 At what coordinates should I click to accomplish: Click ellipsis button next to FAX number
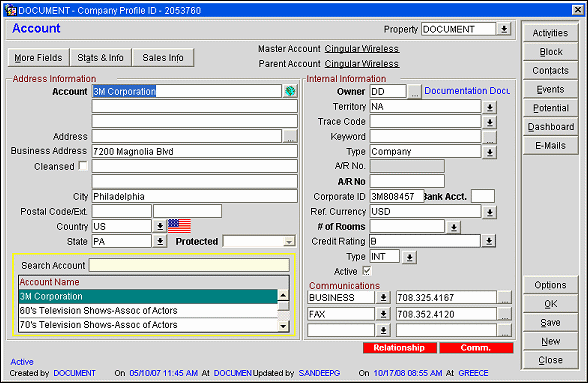point(505,314)
